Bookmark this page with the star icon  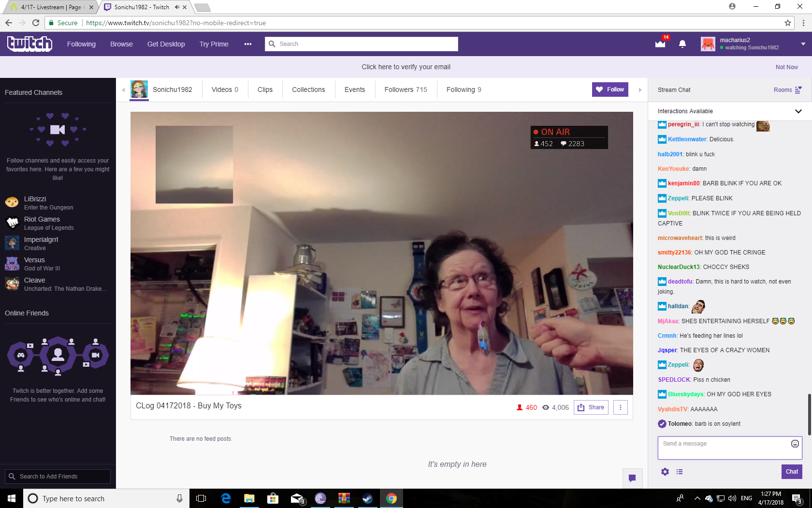tap(788, 23)
